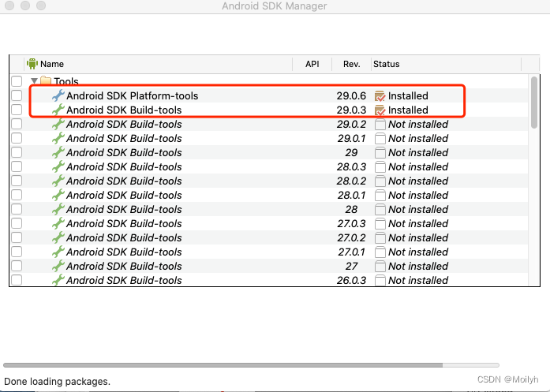Collapse the Tools folder tree node
The image size is (550, 392).
[34, 81]
